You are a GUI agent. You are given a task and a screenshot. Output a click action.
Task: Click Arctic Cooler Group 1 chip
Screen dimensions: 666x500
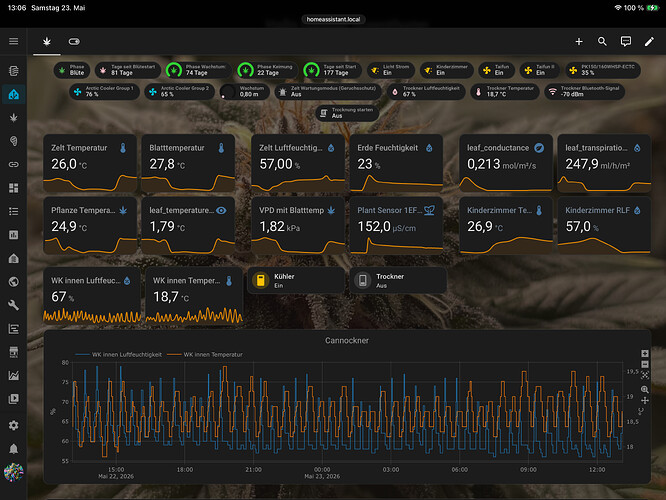click(x=104, y=91)
